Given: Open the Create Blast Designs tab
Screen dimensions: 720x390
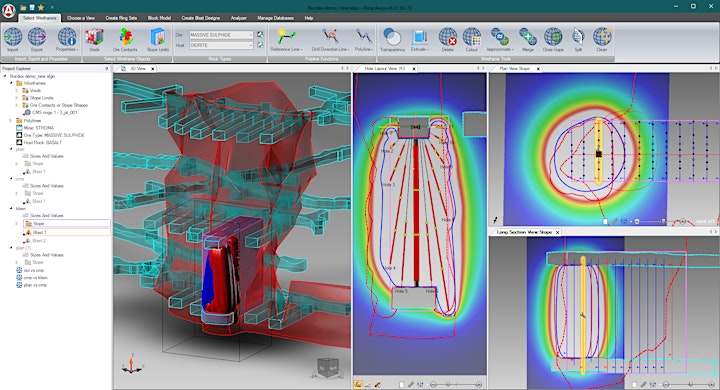Looking at the screenshot, I should click(x=201, y=18).
